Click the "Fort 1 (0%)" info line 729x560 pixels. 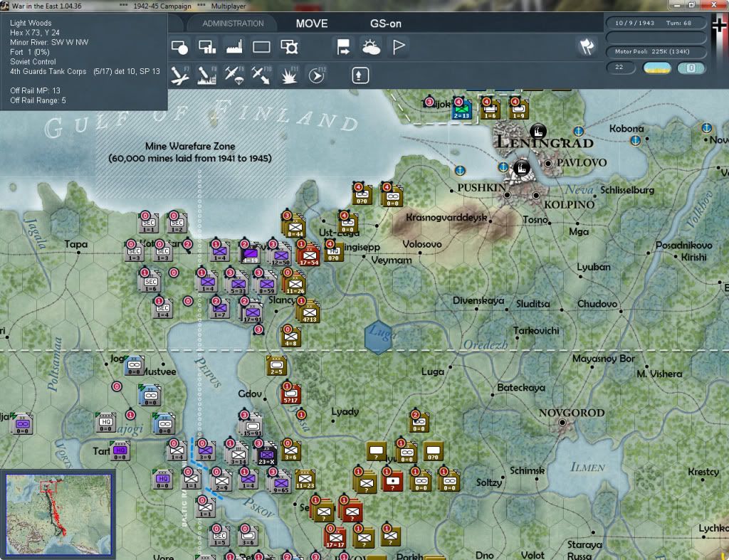30,52
